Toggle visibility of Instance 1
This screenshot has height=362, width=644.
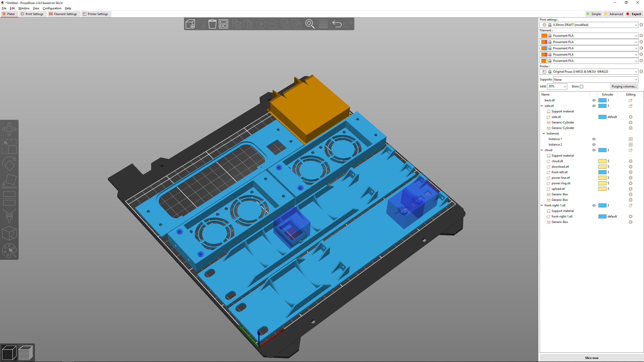click(594, 139)
